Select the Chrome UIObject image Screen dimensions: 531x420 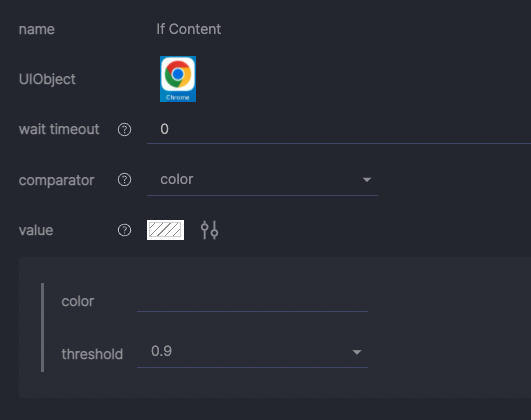[x=178, y=79]
